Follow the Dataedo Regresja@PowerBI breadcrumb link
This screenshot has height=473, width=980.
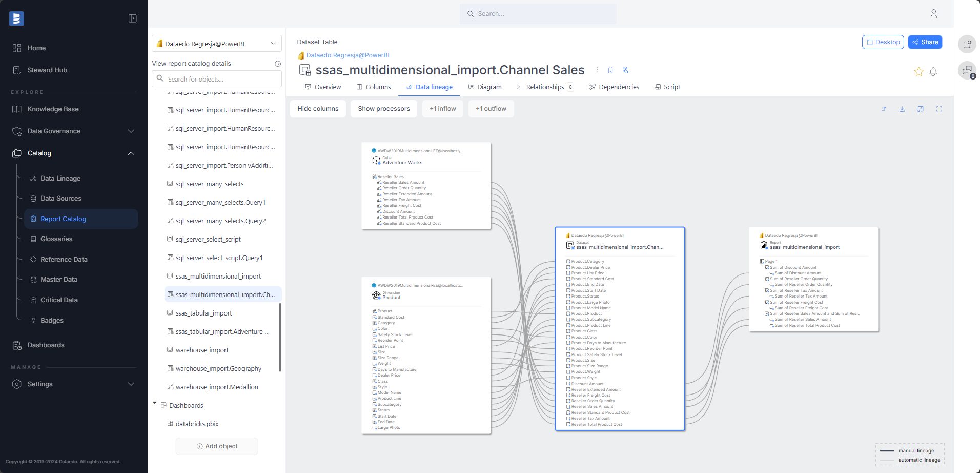coord(348,55)
